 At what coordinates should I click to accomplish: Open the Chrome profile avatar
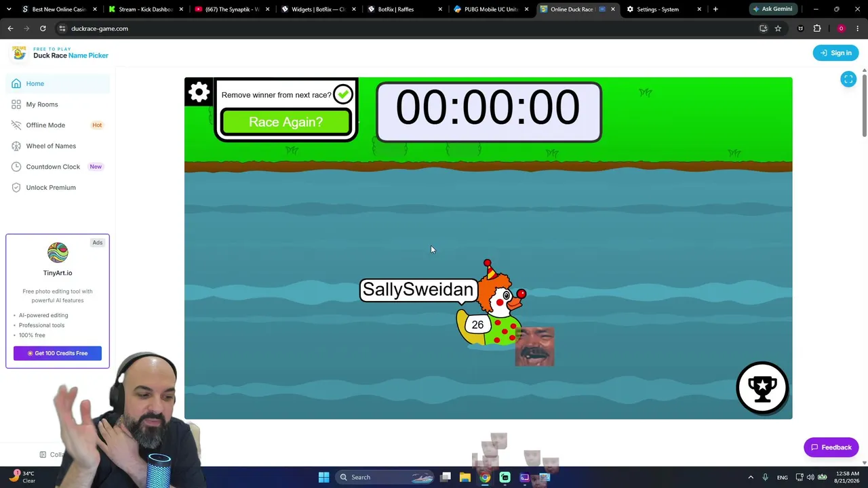pos(841,28)
